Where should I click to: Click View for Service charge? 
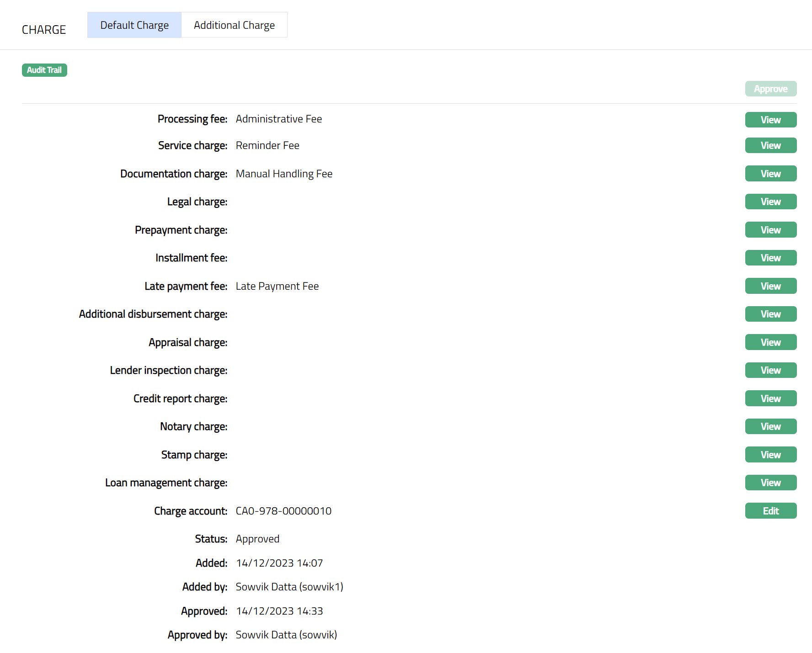point(770,145)
